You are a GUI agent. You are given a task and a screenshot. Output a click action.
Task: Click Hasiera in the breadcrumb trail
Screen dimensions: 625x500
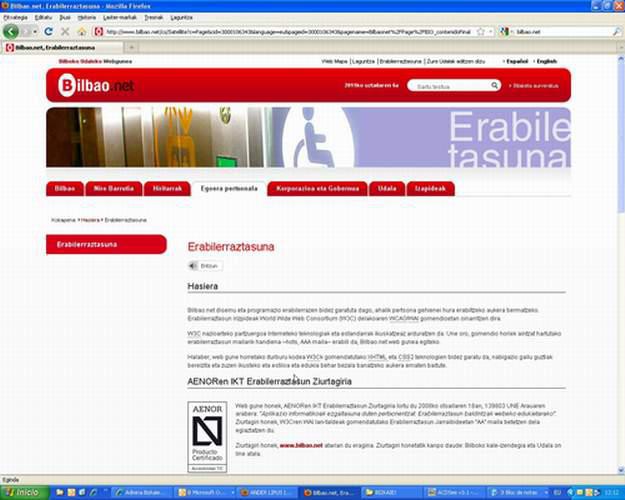[x=90, y=220]
